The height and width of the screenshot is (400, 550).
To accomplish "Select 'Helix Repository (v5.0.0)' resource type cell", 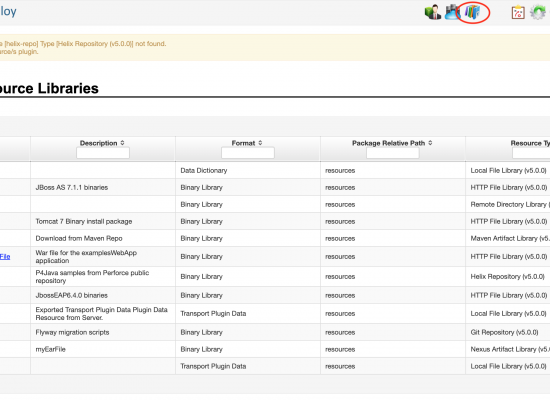I will click(x=508, y=276).
